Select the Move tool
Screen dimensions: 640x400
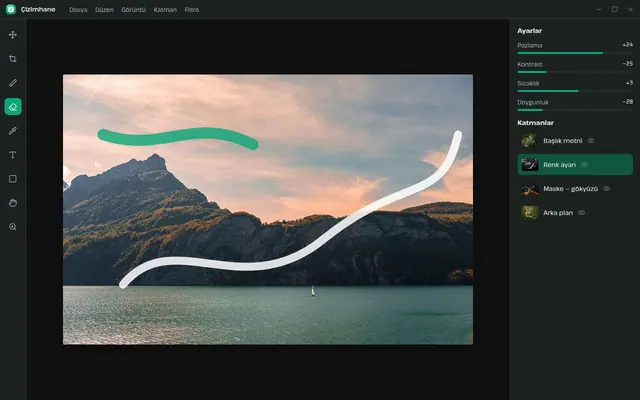click(x=13, y=35)
